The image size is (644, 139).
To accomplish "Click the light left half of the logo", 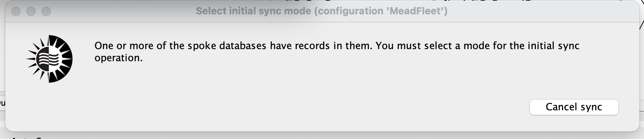I will click(40, 59).
